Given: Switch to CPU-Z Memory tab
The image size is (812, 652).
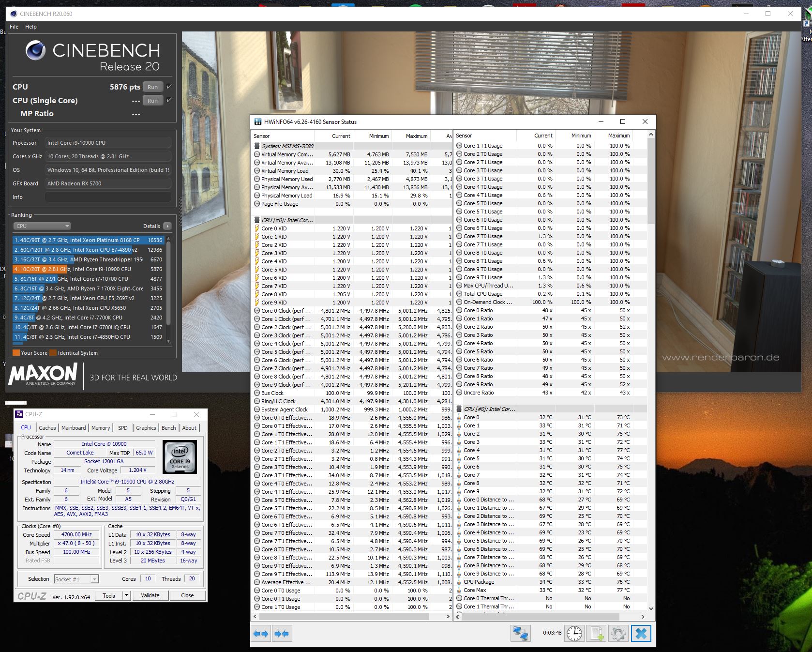Looking at the screenshot, I should [101, 428].
